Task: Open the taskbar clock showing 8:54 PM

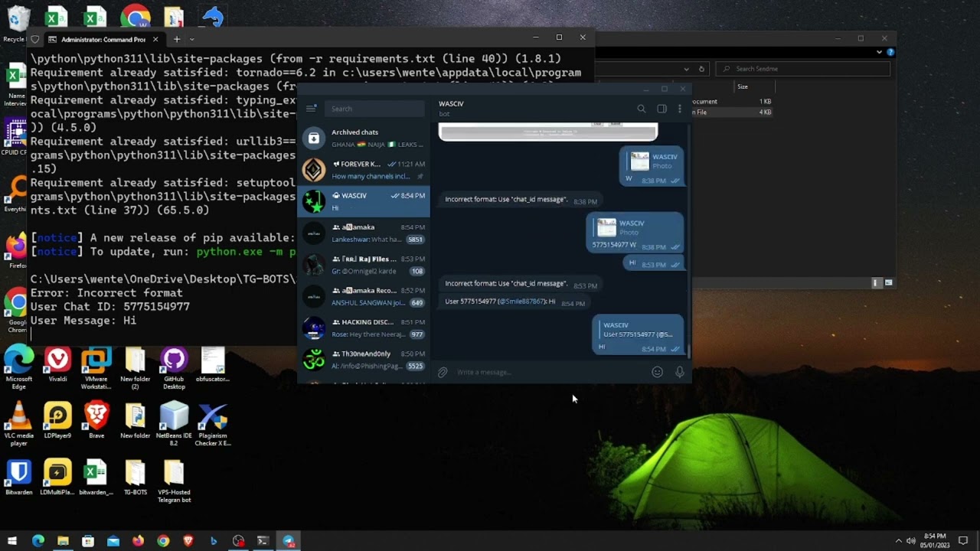Action: click(935, 541)
